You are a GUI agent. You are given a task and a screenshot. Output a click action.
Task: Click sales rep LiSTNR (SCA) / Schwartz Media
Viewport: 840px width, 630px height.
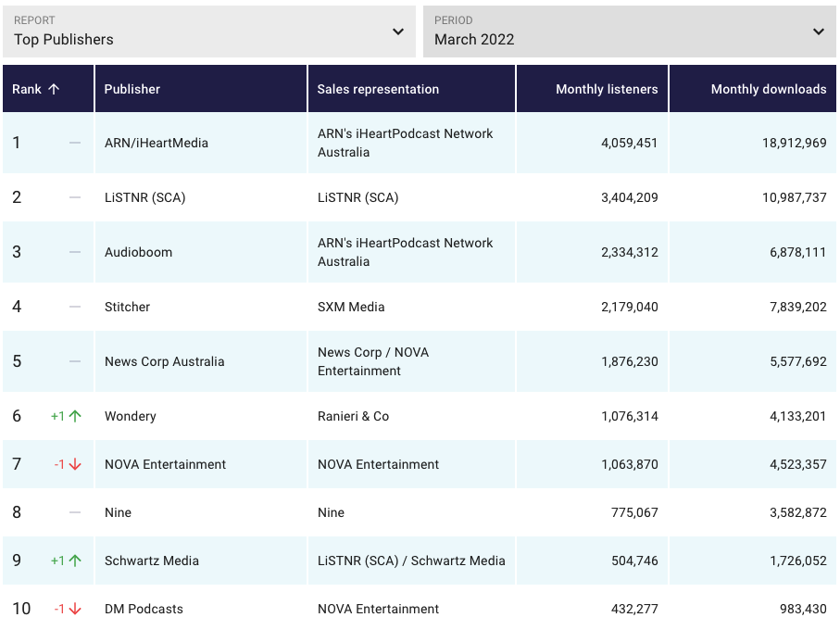(411, 561)
